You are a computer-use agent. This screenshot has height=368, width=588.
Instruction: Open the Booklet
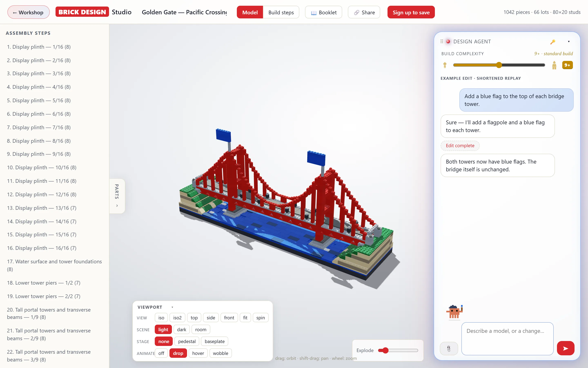[324, 12]
